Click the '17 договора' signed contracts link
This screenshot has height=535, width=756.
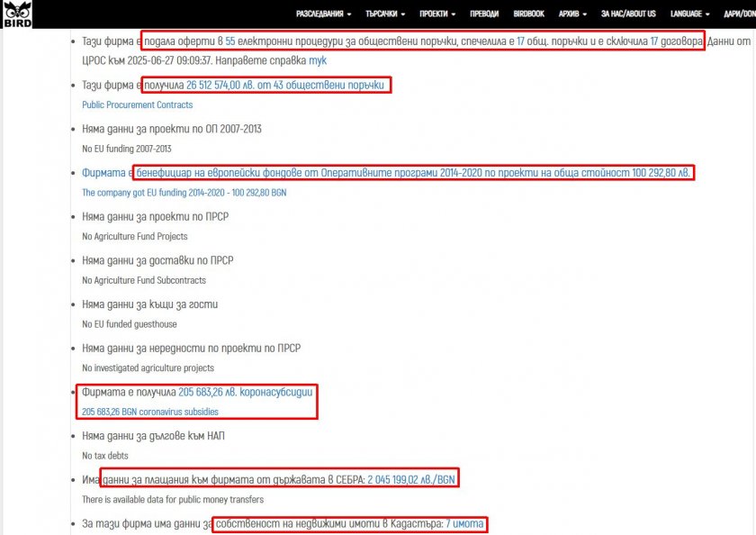[675, 42]
